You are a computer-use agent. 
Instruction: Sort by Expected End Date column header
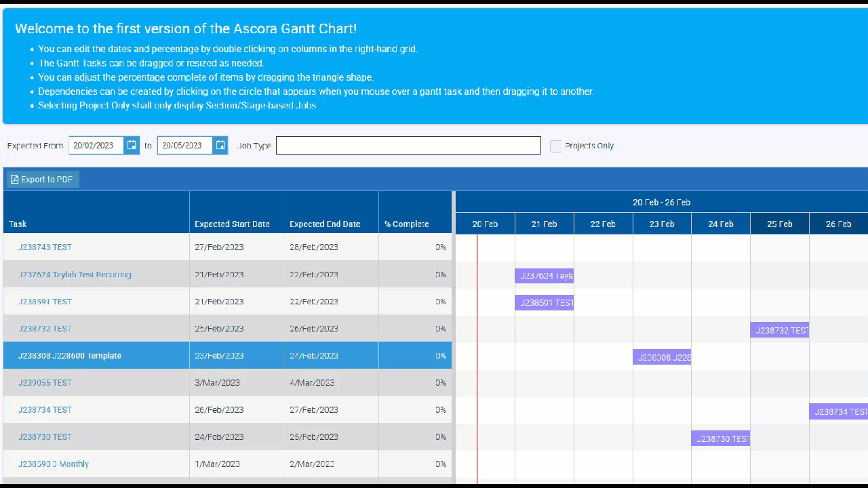tap(325, 224)
